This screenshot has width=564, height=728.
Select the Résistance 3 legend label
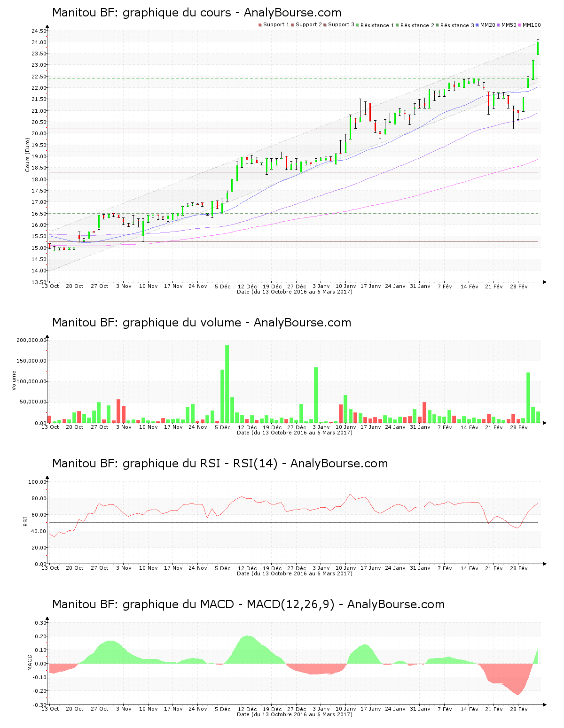pyautogui.click(x=457, y=25)
